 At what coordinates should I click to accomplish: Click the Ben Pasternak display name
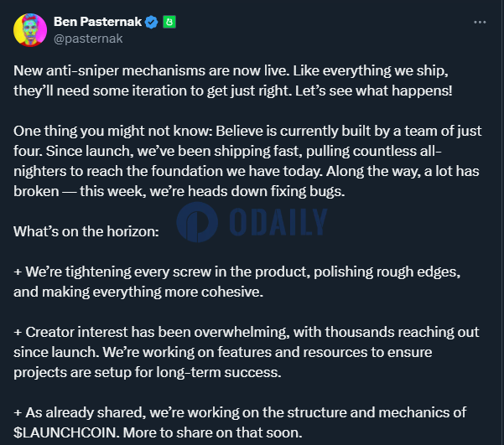coord(97,22)
